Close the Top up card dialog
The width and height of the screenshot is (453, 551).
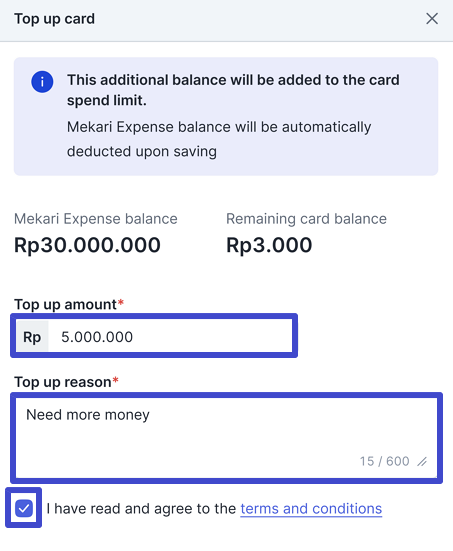pyautogui.click(x=432, y=19)
